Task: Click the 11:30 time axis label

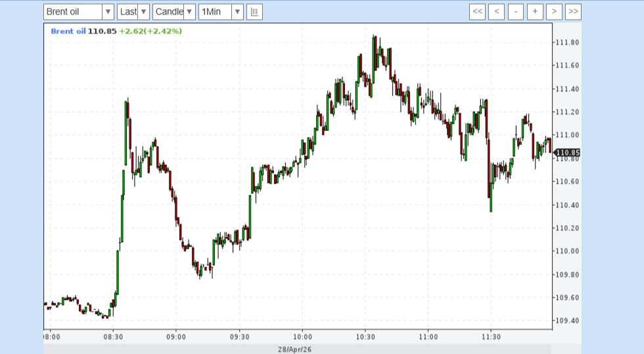Action: pos(491,337)
